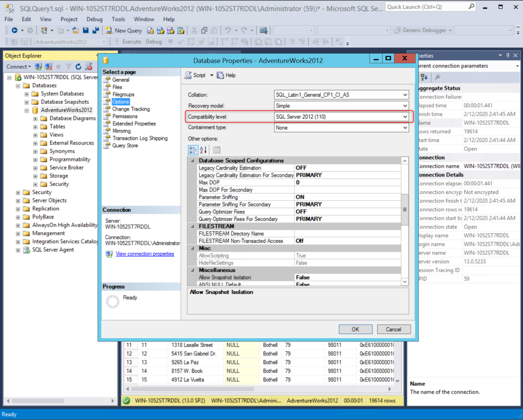This screenshot has height=420, width=523.
Task: Open the Script dropdown arrow in dialog
Action: (212, 75)
